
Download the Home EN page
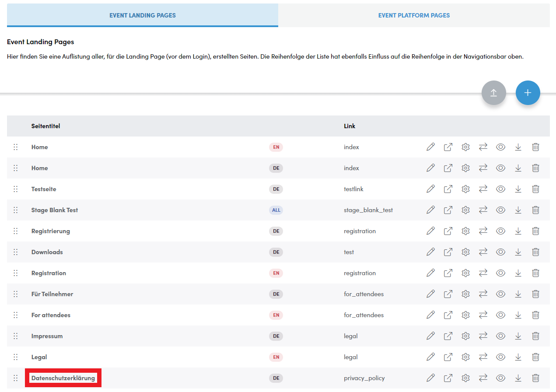(518, 147)
